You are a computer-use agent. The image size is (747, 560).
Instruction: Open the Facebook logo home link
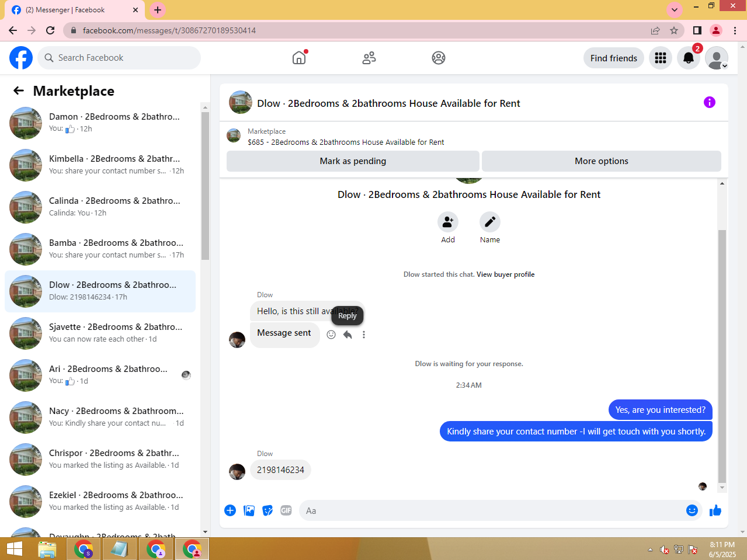click(x=21, y=58)
